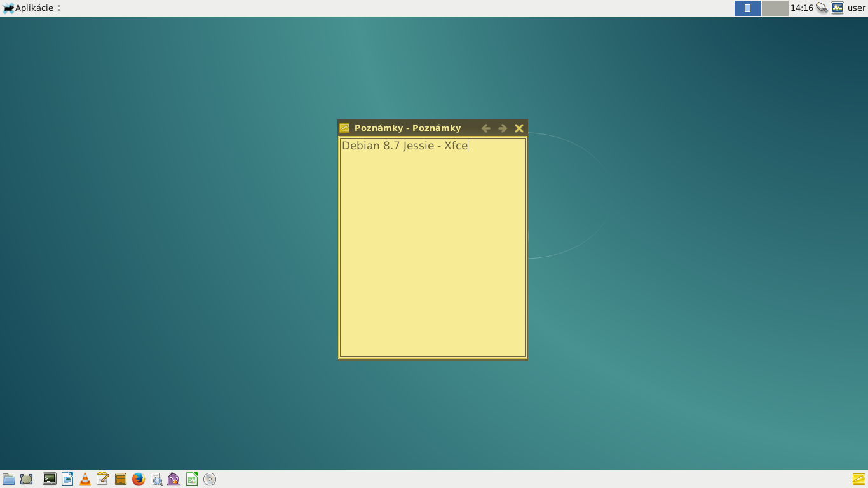
Task: Open the network connection tray icon
Action: pyautogui.click(x=822, y=8)
